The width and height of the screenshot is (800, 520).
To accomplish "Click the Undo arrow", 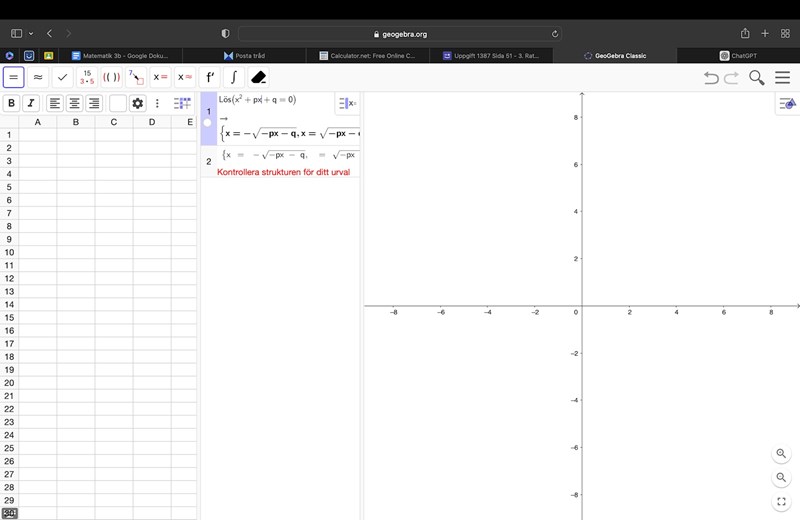I will [x=711, y=77].
